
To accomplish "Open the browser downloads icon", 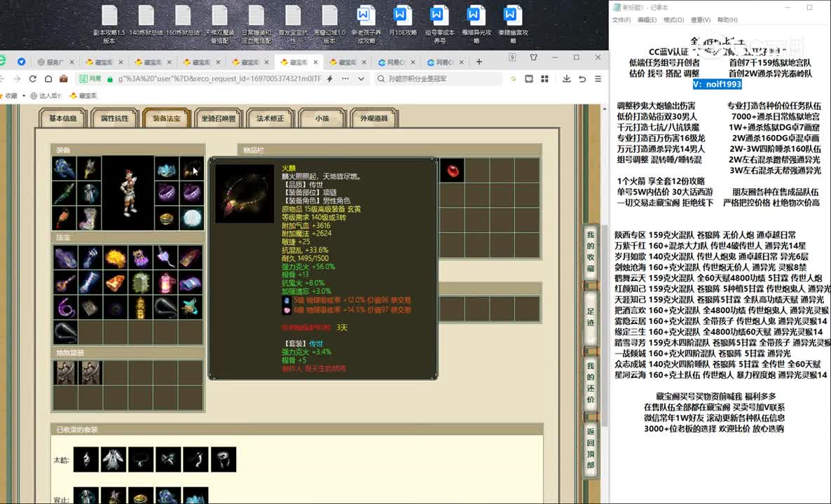I will point(567,78).
